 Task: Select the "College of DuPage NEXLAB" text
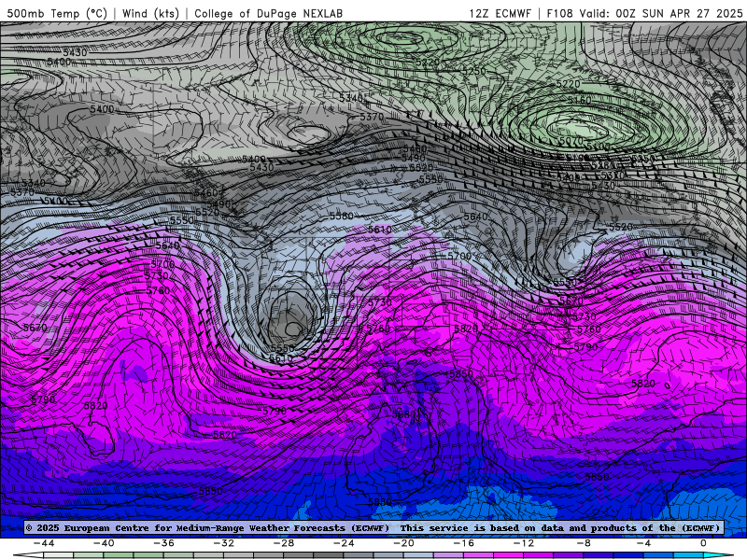pos(268,13)
